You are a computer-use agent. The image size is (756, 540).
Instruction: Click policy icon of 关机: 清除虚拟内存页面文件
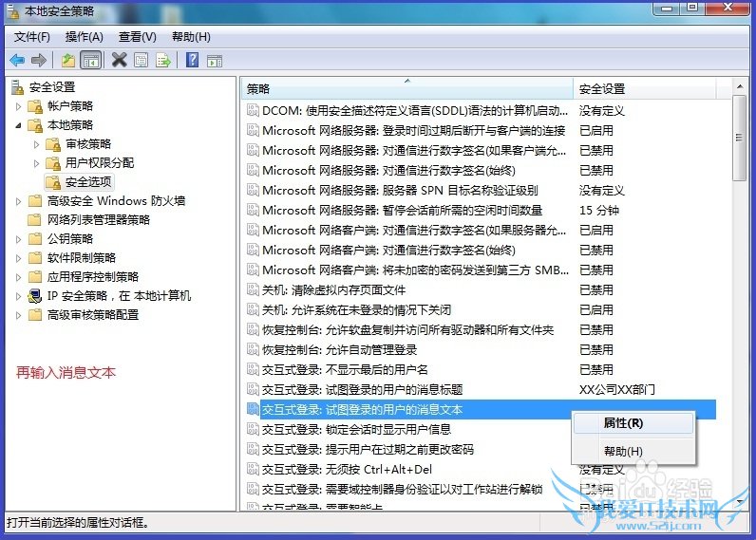pyautogui.click(x=254, y=289)
